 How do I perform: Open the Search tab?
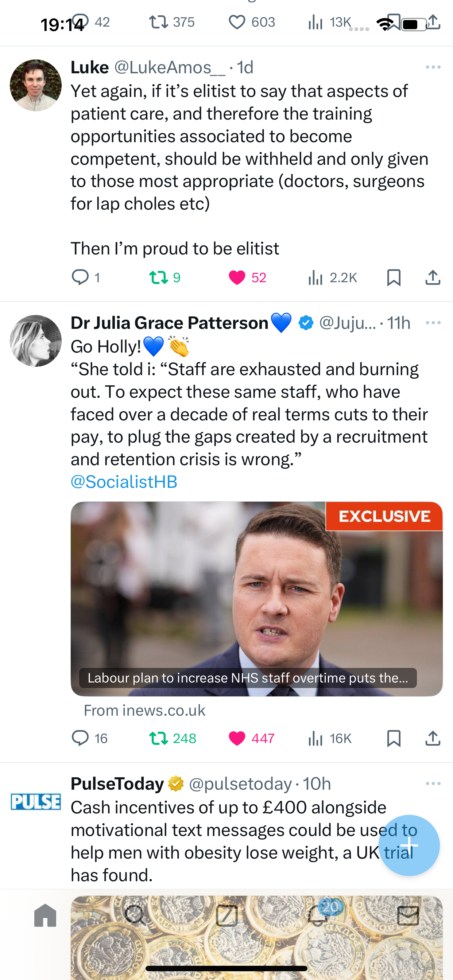coord(136,915)
